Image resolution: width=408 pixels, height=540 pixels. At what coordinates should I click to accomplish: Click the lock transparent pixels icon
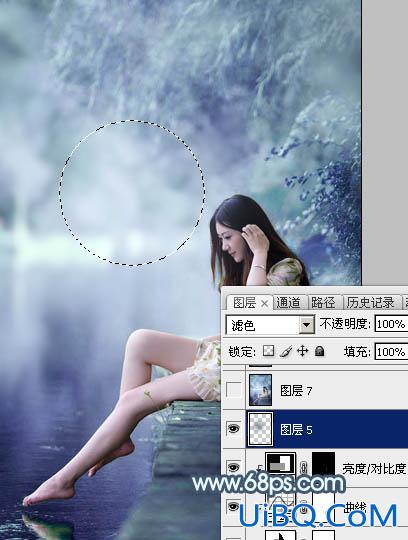(269, 351)
